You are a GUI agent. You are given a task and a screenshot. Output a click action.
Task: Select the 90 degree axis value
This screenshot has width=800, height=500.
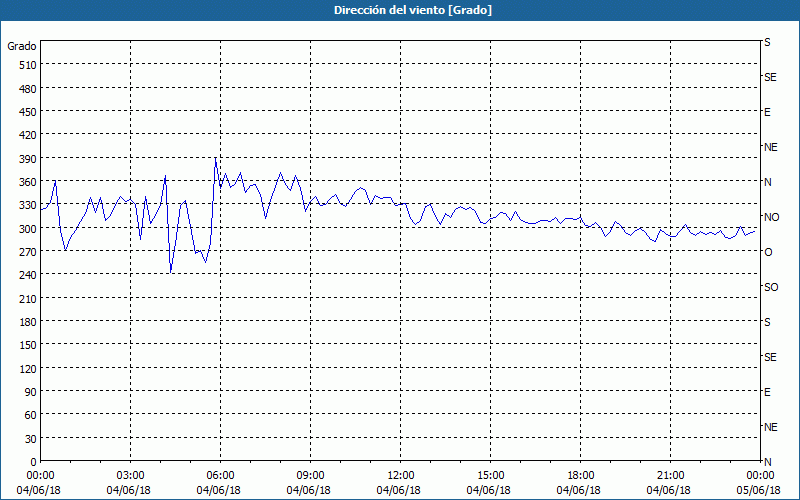click(31, 392)
